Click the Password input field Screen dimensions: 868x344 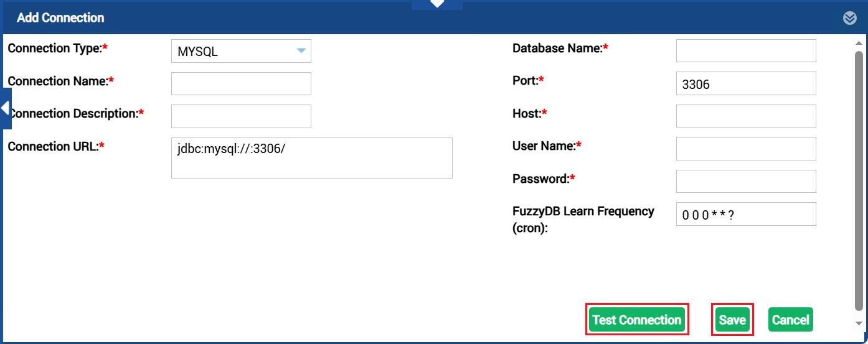(745, 182)
